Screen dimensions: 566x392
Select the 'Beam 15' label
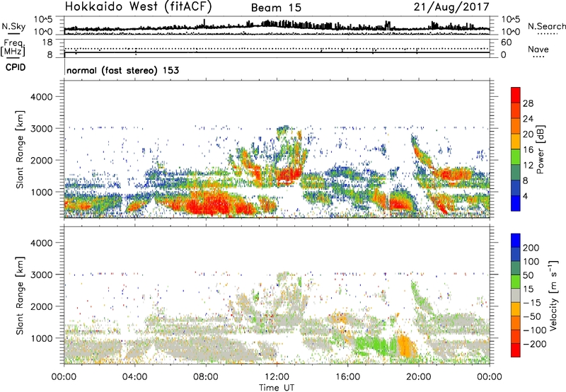click(x=276, y=8)
